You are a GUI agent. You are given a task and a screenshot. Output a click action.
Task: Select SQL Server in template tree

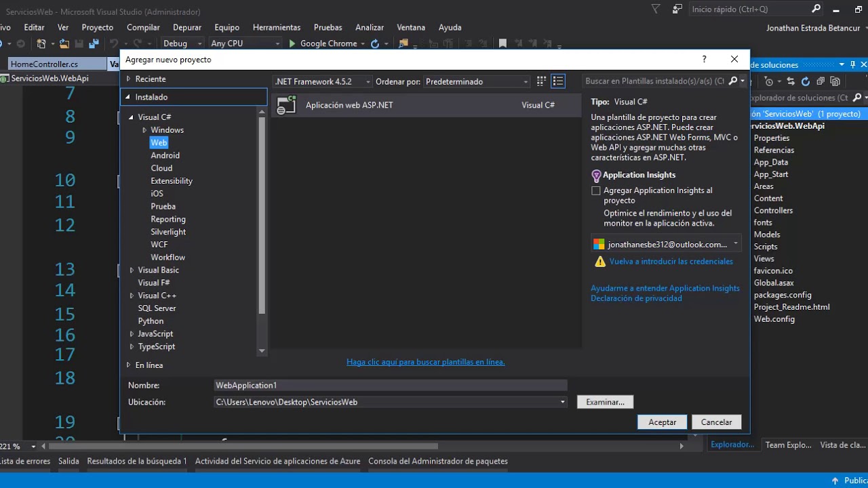click(157, 308)
